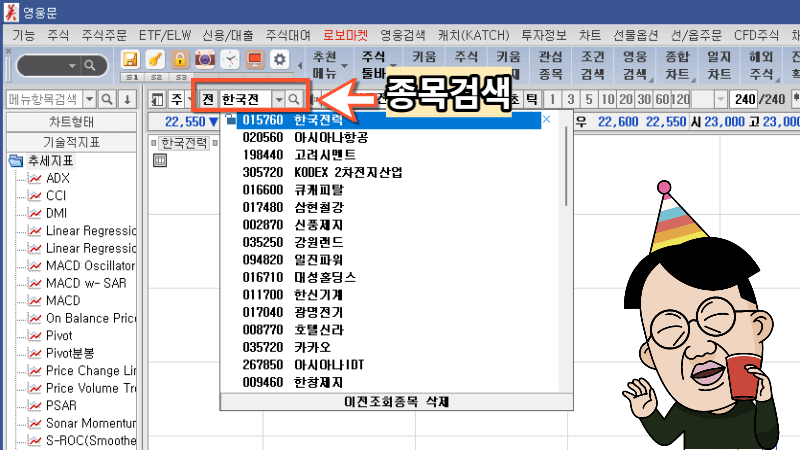Click the stock name input field 한국전

coord(245,99)
